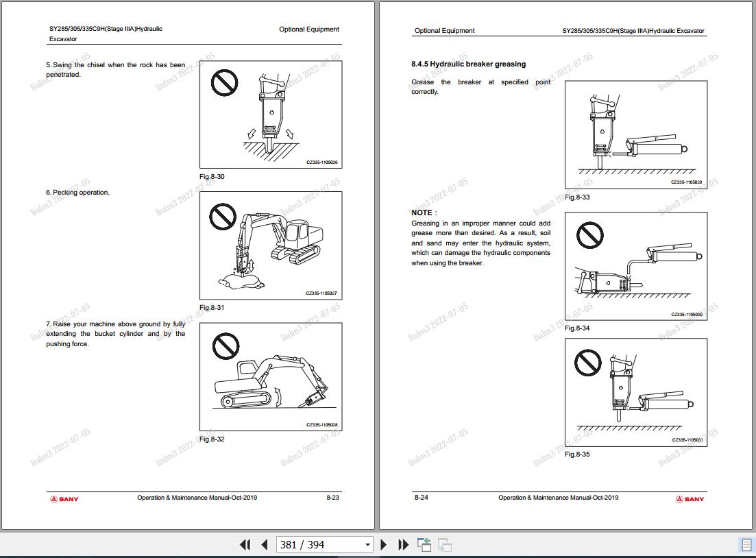
Task: Click the Fig.8-30 chisel illustration
Action: click(271, 114)
